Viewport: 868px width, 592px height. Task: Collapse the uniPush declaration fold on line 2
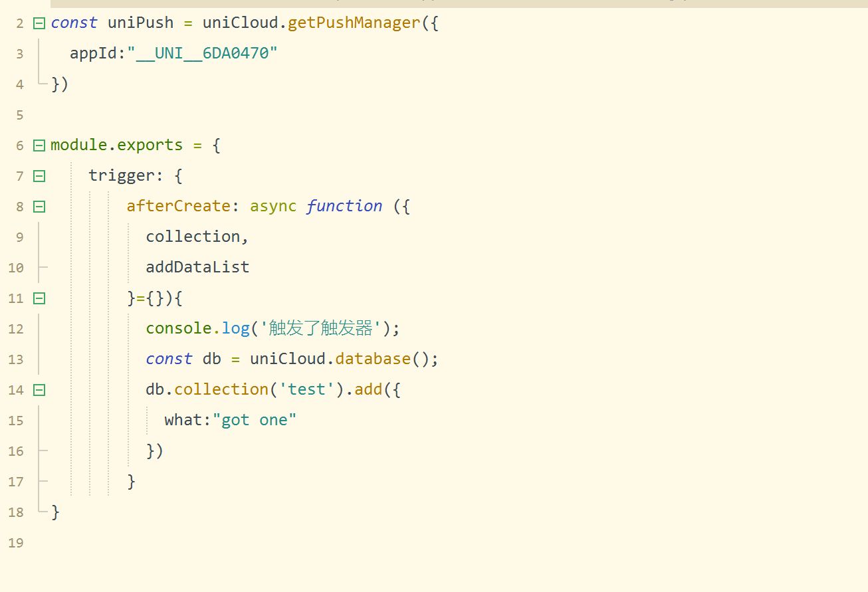point(39,23)
